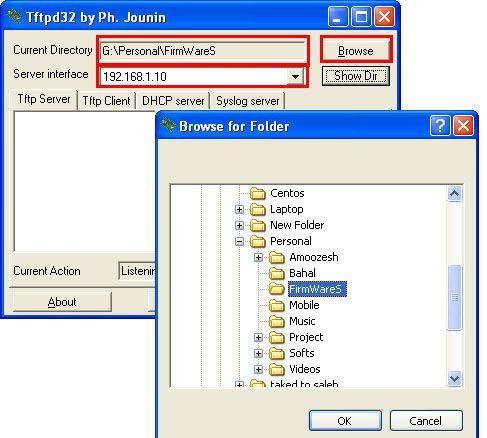Screen dimensions: 487x438
Task: Maximize the Tftpd32 window
Action: 361,16
